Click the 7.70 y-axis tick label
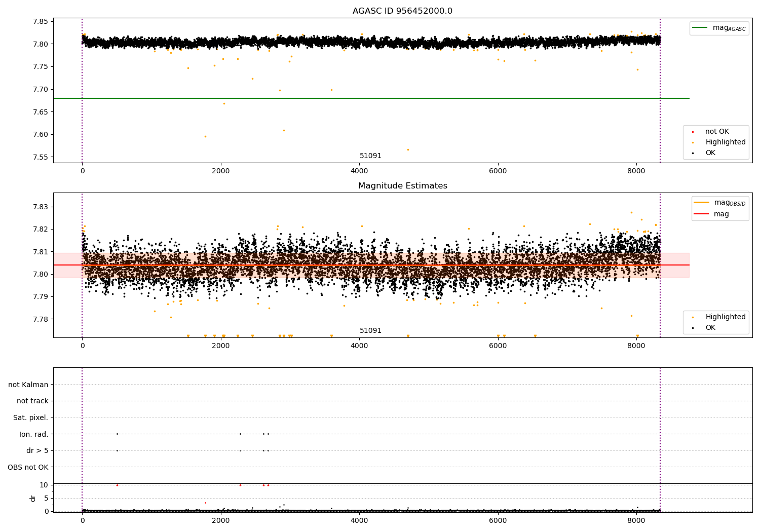Viewport: 760px width, 532px height. pyautogui.click(x=41, y=90)
